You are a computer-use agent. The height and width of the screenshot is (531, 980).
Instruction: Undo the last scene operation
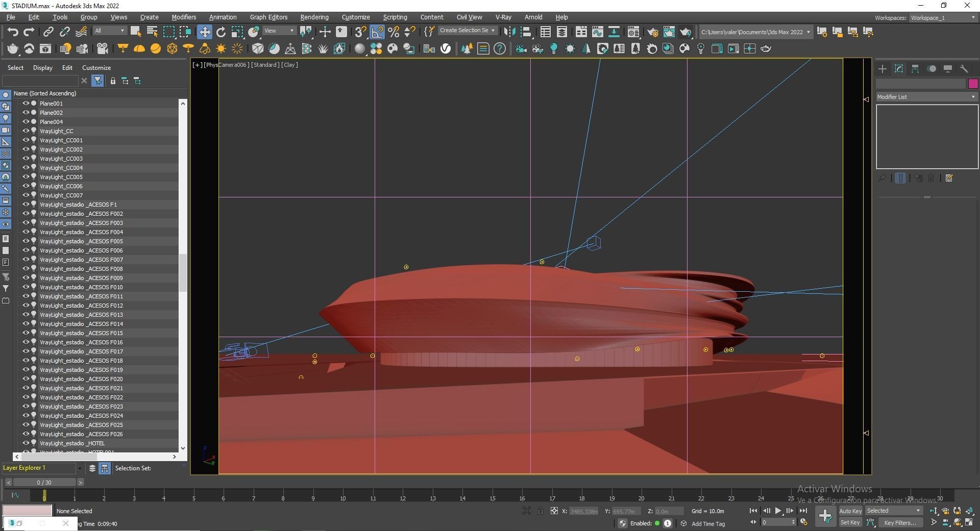click(13, 32)
